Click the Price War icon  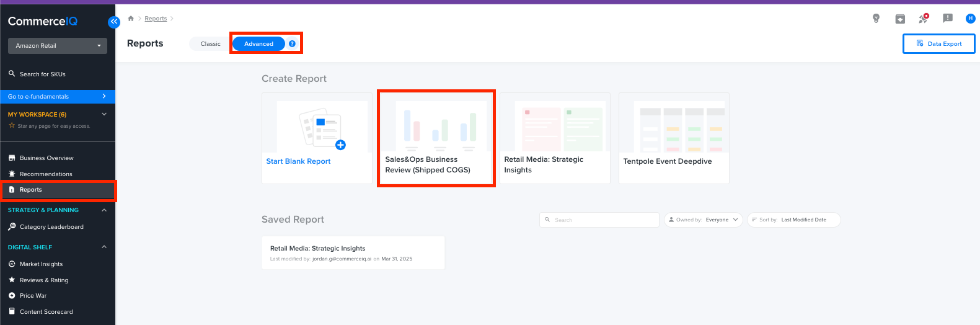12,296
